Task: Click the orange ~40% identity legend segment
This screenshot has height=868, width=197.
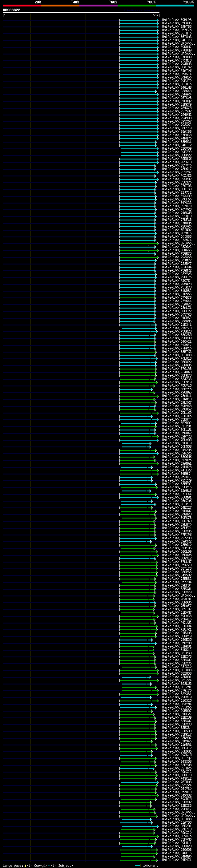Action: pos(60,6)
